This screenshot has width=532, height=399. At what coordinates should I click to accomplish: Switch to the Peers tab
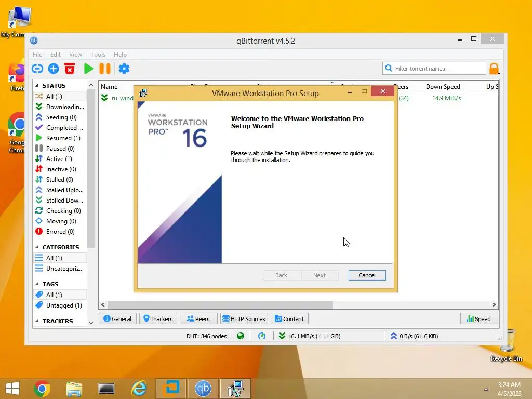(x=198, y=319)
